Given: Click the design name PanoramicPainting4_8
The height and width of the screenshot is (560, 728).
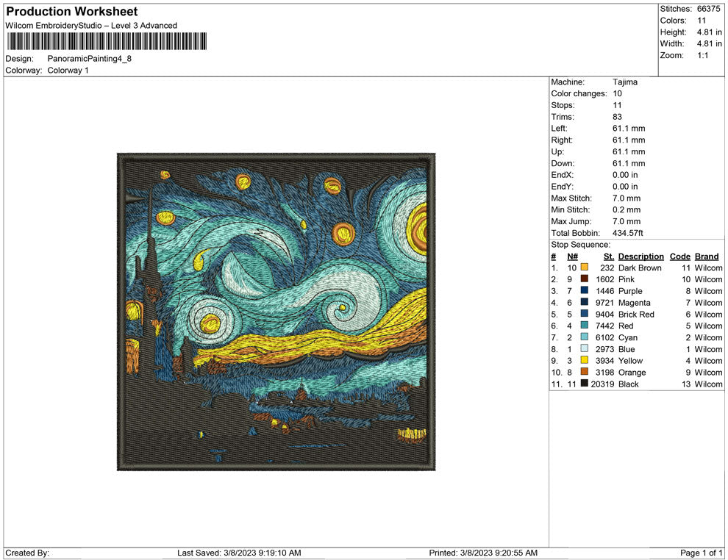Looking at the screenshot, I should point(90,59).
